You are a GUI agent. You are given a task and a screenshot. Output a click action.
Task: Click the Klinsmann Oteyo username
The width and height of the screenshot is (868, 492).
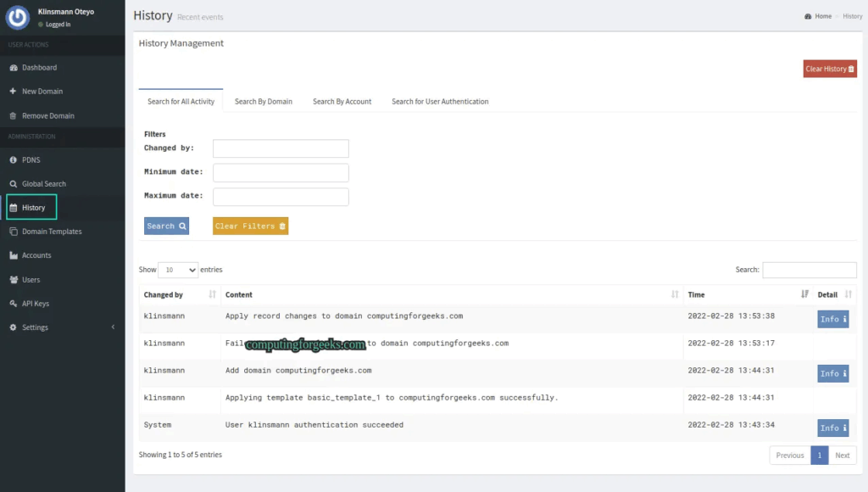click(66, 12)
